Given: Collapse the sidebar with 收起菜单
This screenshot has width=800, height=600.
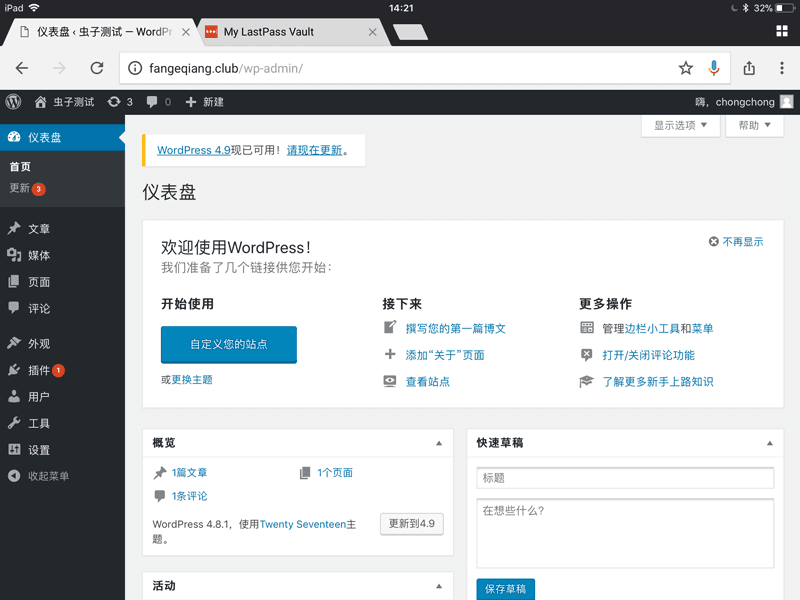Looking at the screenshot, I should 48,476.
